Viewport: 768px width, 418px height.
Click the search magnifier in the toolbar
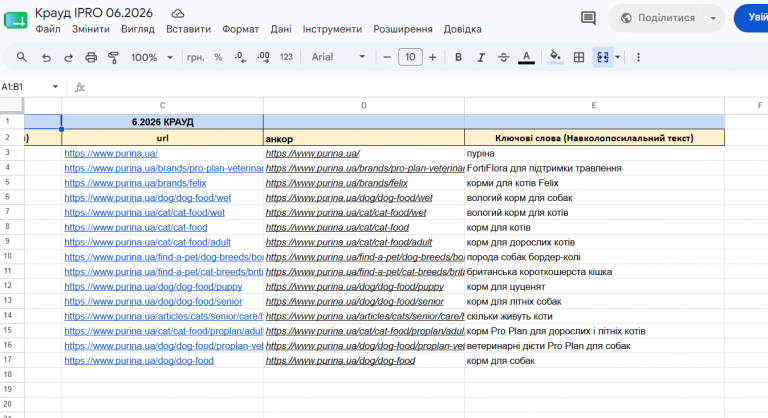click(22, 57)
